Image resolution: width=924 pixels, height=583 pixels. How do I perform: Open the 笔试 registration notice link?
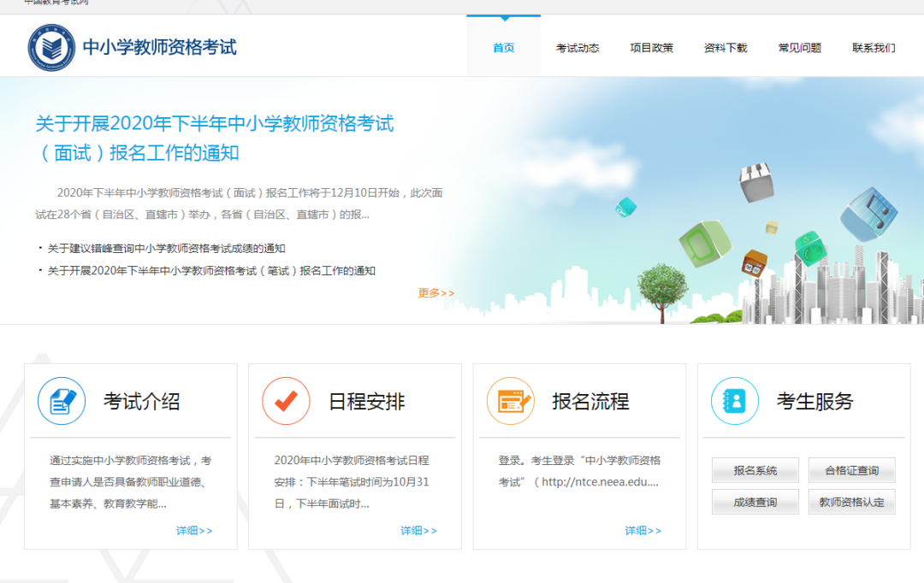[x=210, y=271]
